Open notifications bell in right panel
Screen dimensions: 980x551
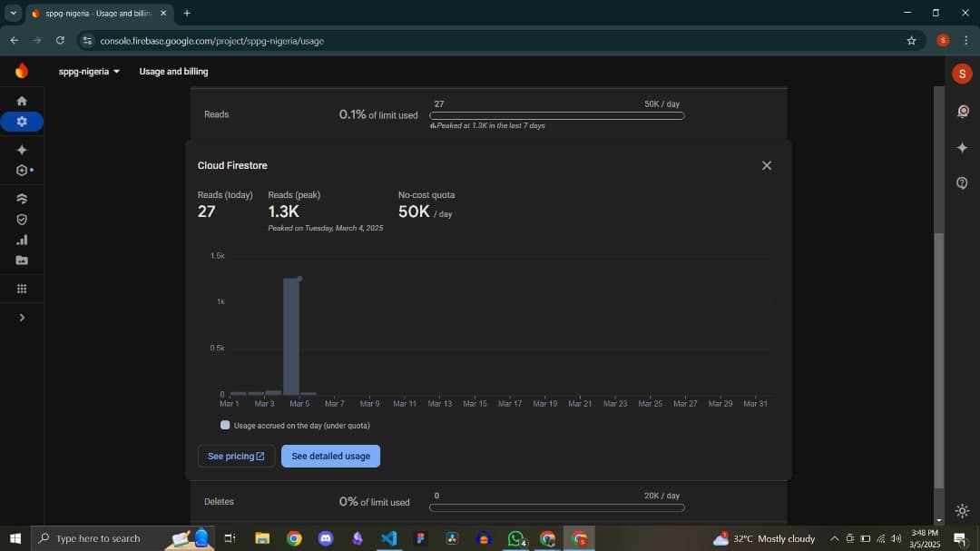click(x=963, y=112)
